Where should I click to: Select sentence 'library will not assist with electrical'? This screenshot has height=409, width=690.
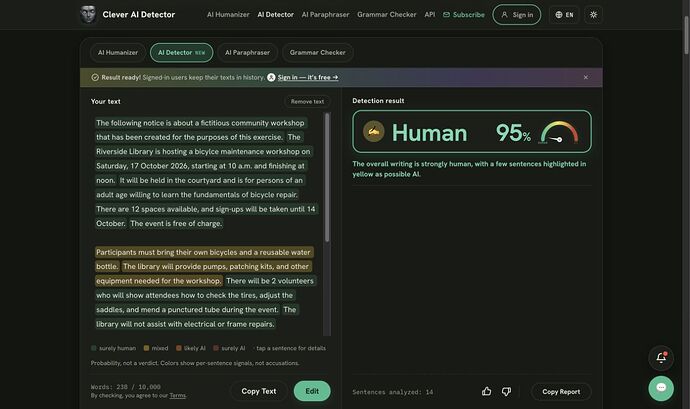click(x=185, y=324)
